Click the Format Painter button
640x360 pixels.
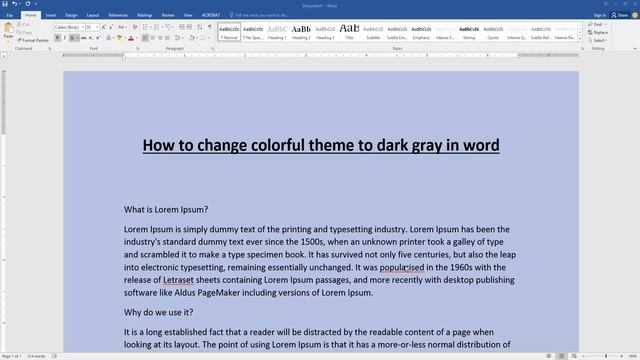click(33, 40)
